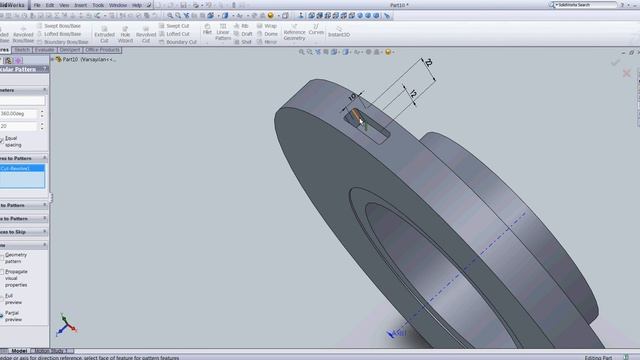Select the Fillet tool
Viewport: 640px width, 360px height.
point(207,29)
